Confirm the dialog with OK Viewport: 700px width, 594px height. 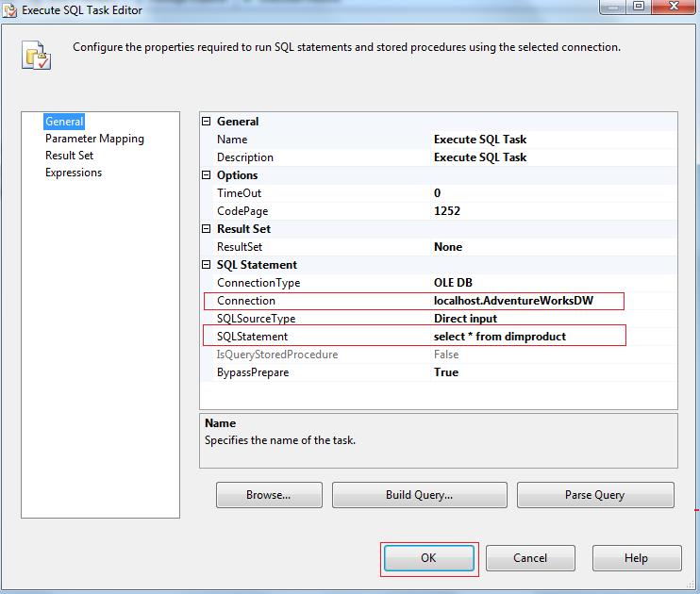pos(428,558)
